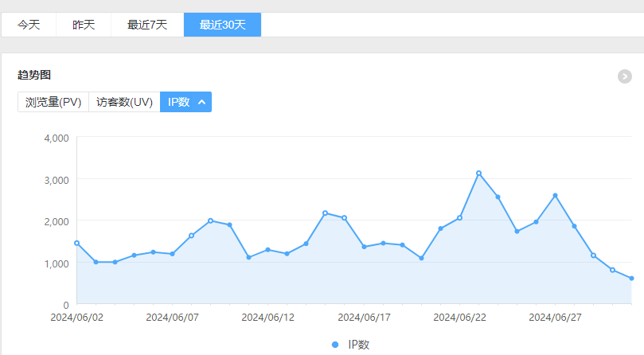Collapse the chevron on the IP数 button
The height and width of the screenshot is (355, 644).
tap(202, 102)
